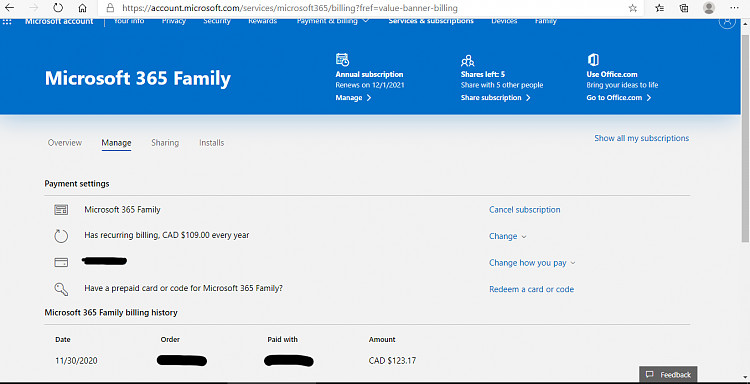Expand the Change recurring billing dropdown

point(507,236)
